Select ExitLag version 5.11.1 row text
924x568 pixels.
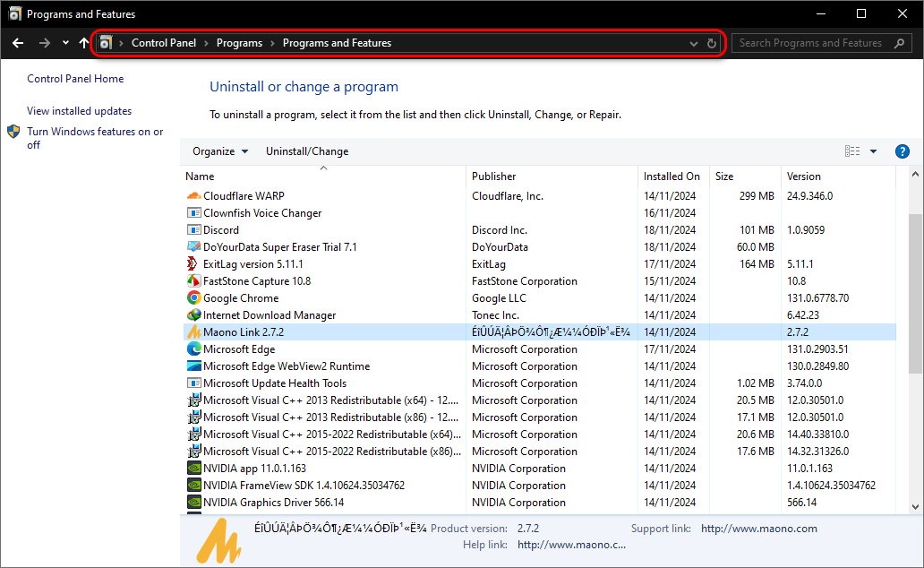click(252, 263)
